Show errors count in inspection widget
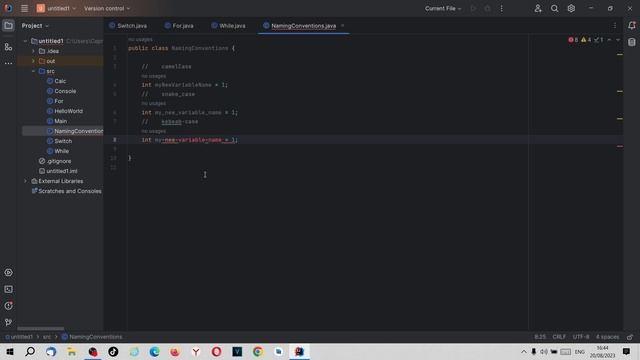Viewport: 640px width, 360px height. pyautogui.click(x=573, y=40)
